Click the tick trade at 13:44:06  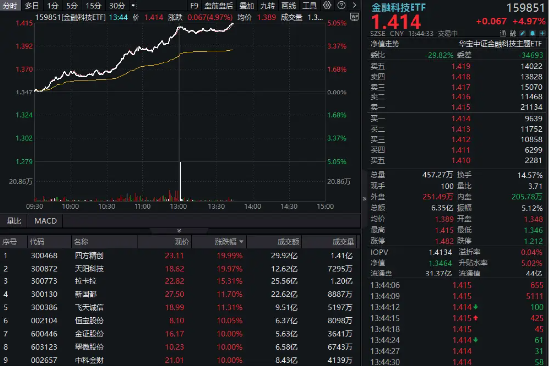(x=457, y=285)
